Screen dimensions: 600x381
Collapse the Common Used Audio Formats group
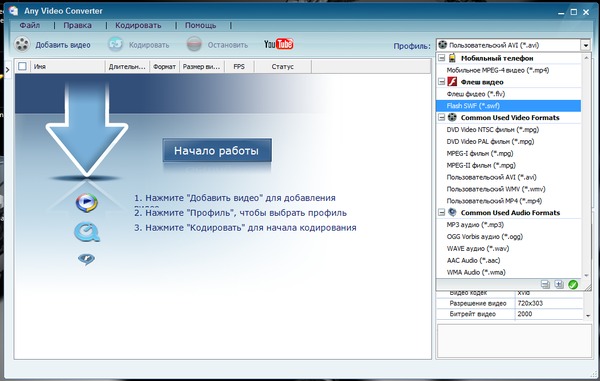tap(442, 212)
